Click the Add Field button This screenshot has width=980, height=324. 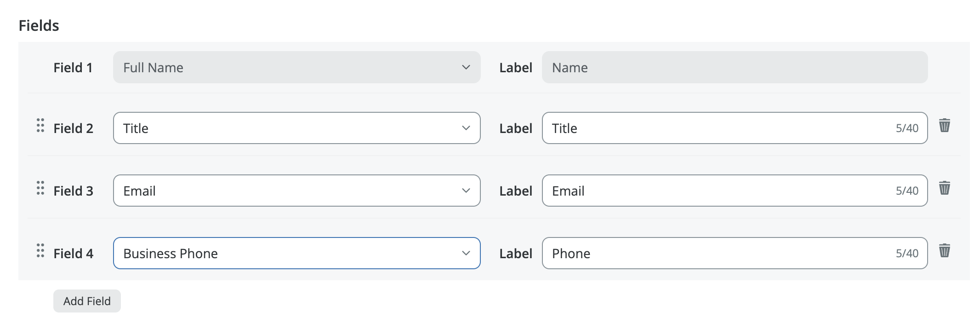(x=87, y=301)
